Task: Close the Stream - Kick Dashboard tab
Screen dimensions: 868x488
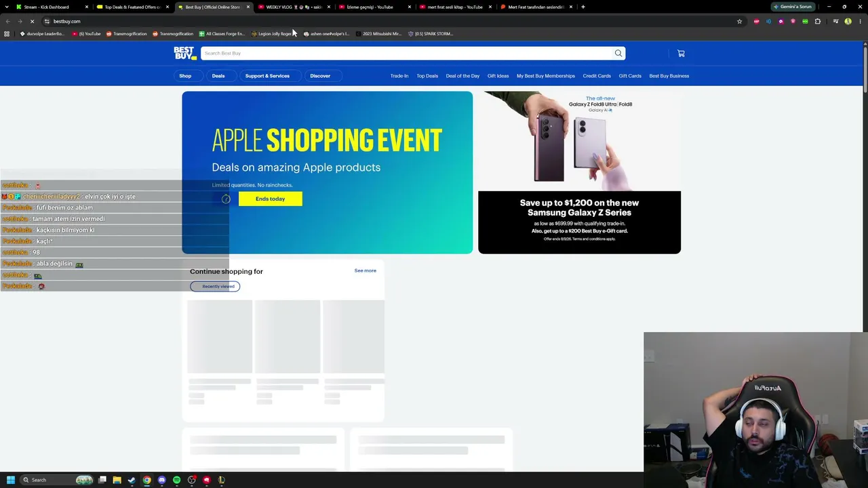Action: tap(87, 7)
